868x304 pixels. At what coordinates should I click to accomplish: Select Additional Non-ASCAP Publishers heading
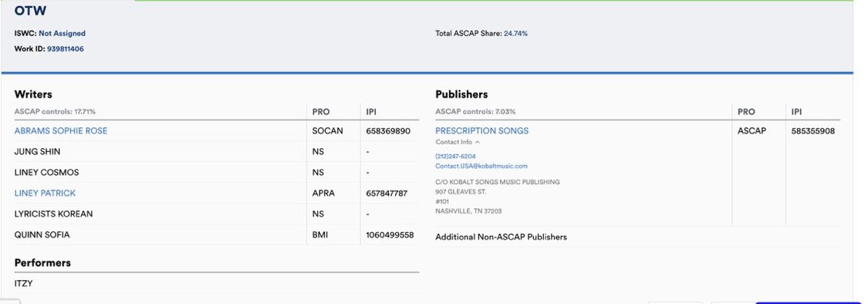tap(501, 237)
